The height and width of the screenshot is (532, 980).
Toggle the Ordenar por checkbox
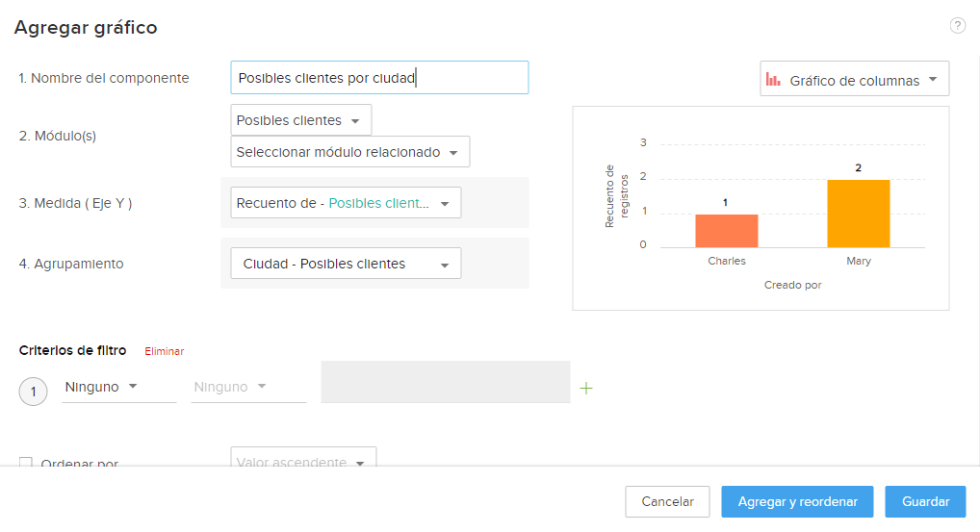(26, 464)
